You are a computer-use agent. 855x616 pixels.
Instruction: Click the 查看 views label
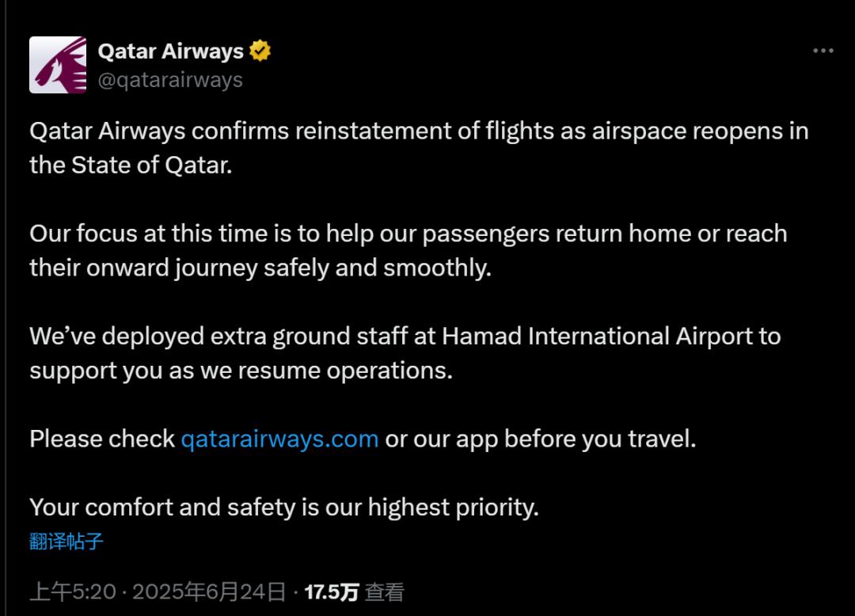tap(385, 592)
